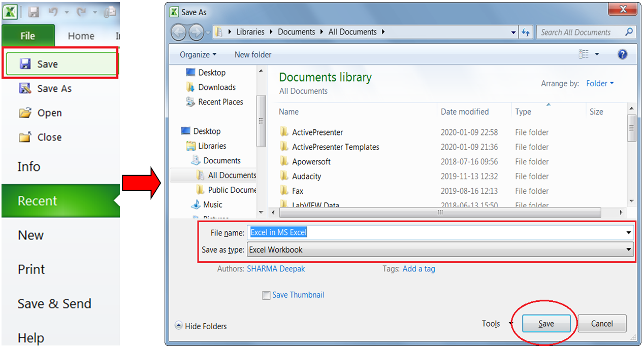
Task: Click the change view icon
Action: [584, 54]
